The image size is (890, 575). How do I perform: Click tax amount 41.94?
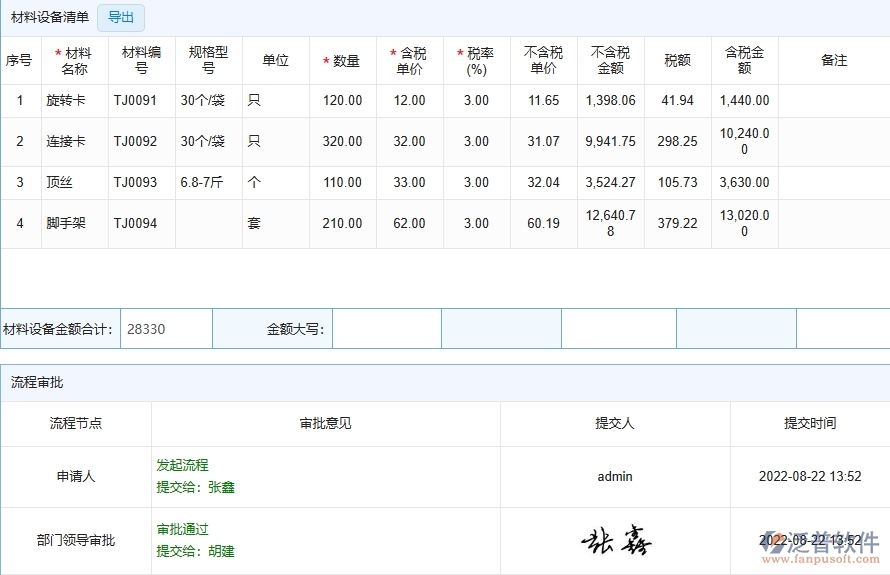[677, 100]
